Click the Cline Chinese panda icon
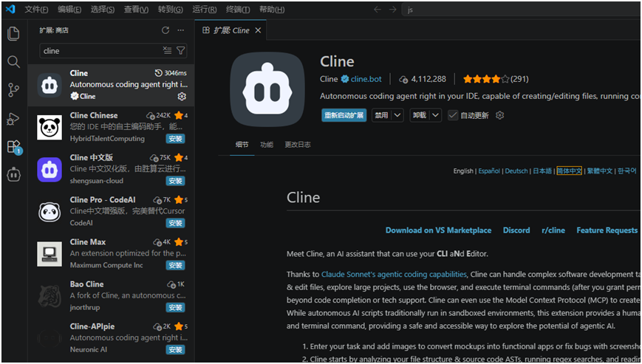Image resolution: width=642 pixels, height=364 pixels. click(49, 127)
